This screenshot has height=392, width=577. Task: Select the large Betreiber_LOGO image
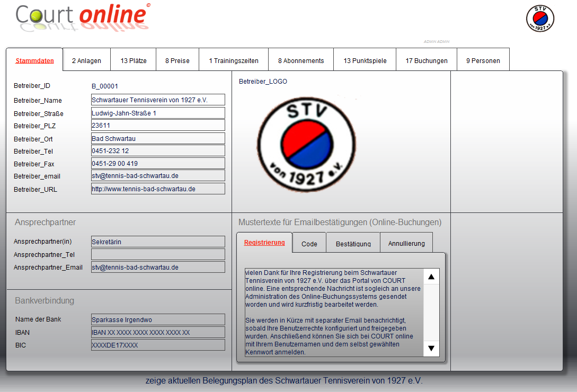[x=306, y=144]
